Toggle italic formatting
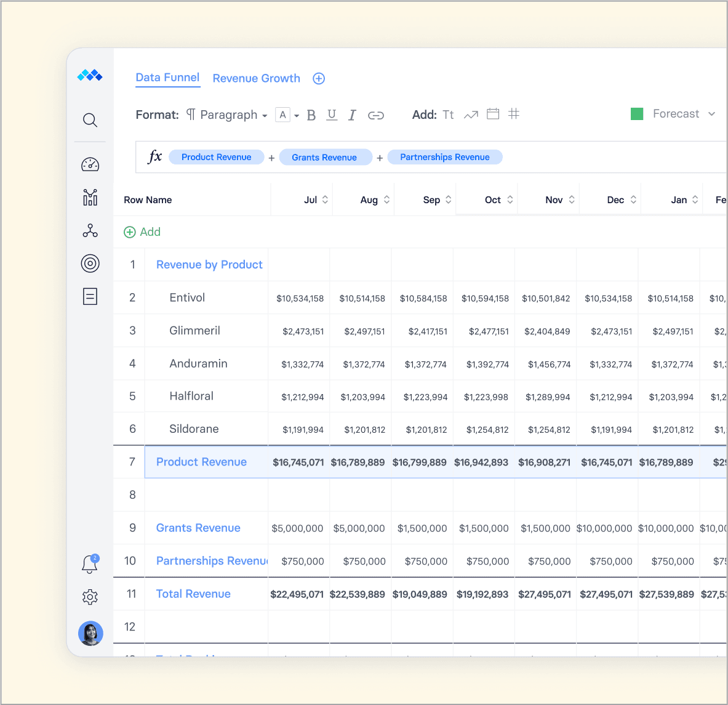728x705 pixels. coord(352,115)
